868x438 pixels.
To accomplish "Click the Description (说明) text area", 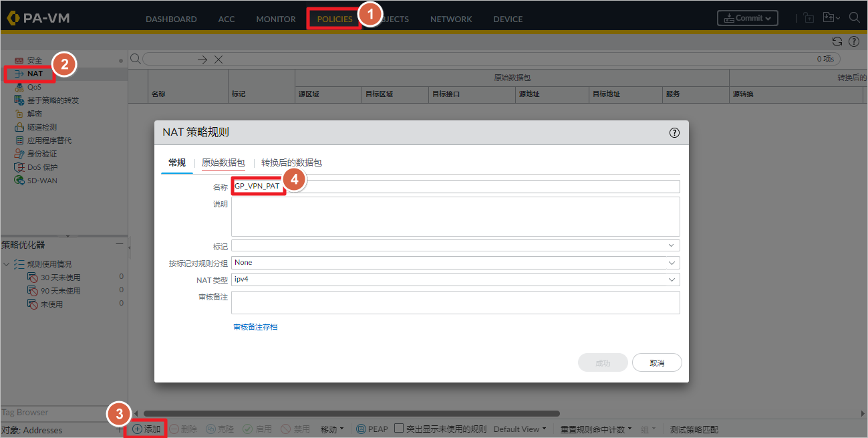I will 456,216.
